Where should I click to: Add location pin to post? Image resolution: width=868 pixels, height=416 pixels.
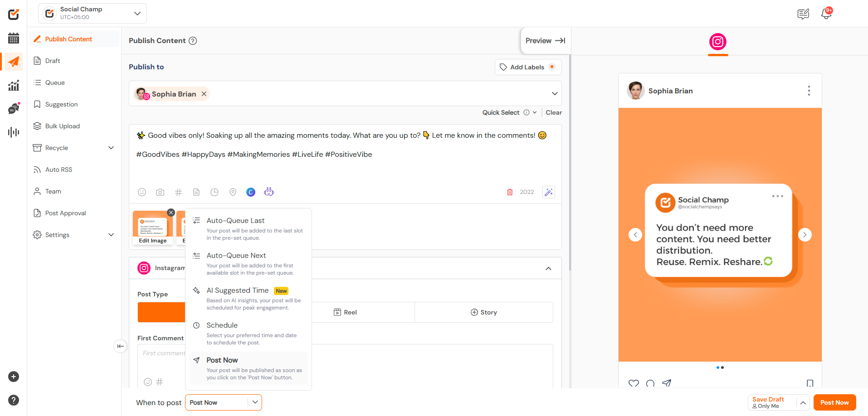(x=233, y=192)
